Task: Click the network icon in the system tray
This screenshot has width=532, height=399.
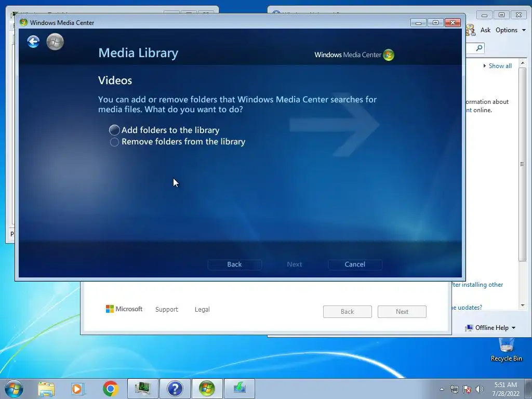Action: [454, 389]
